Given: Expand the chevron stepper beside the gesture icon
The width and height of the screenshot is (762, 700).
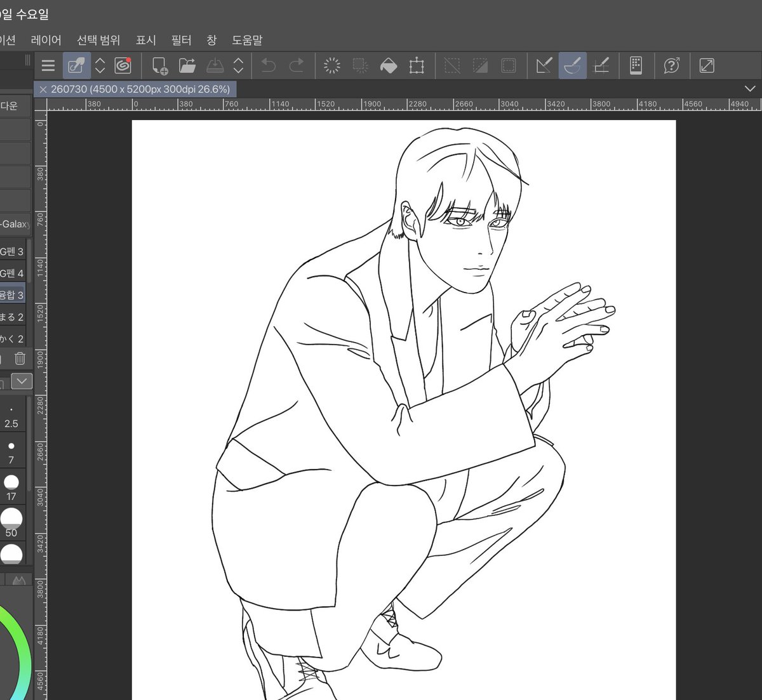Looking at the screenshot, I should tap(100, 65).
